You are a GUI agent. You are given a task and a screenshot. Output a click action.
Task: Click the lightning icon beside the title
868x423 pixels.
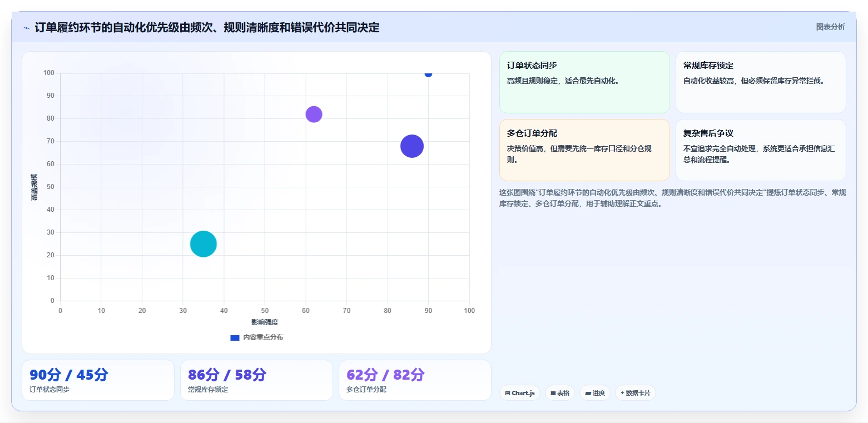(x=26, y=28)
